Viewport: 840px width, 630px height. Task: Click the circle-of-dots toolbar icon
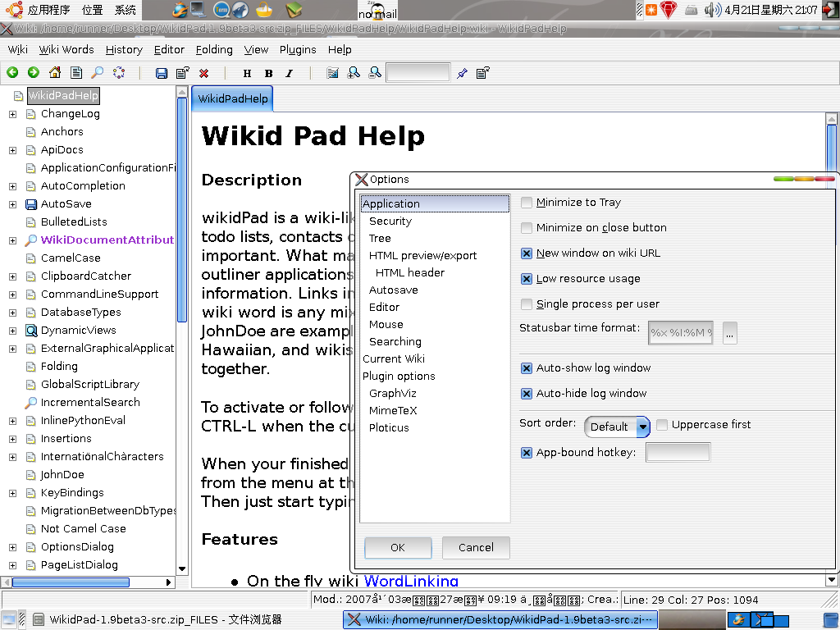pyautogui.click(x=119, y=72)
